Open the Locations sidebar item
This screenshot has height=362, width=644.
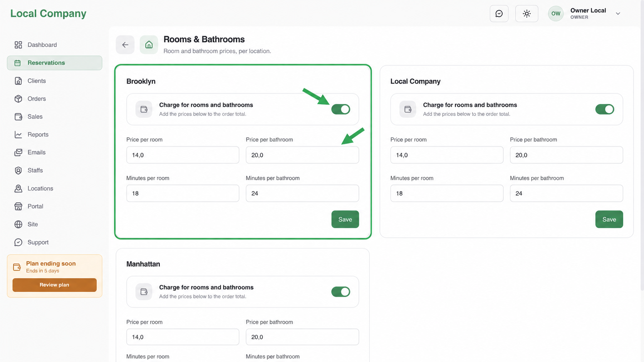click(x=55, y=189)
